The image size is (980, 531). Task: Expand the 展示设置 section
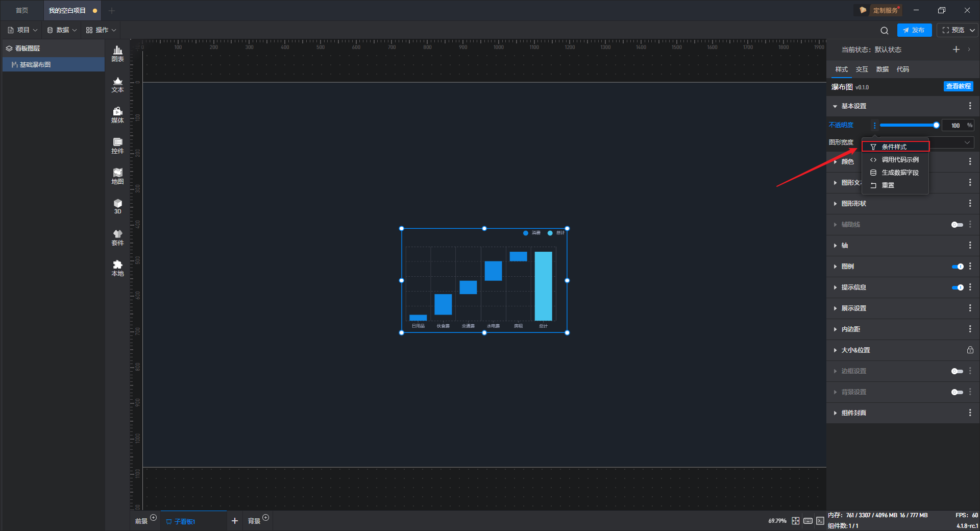tap(835, 308)
